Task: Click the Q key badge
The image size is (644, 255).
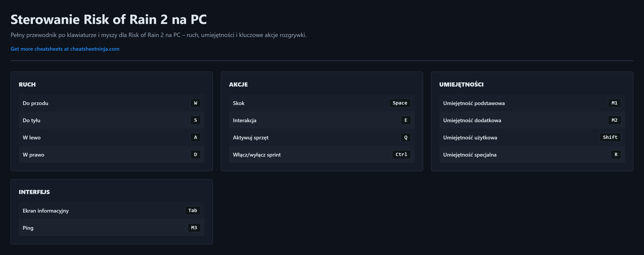Action: (x=405, y=137)
